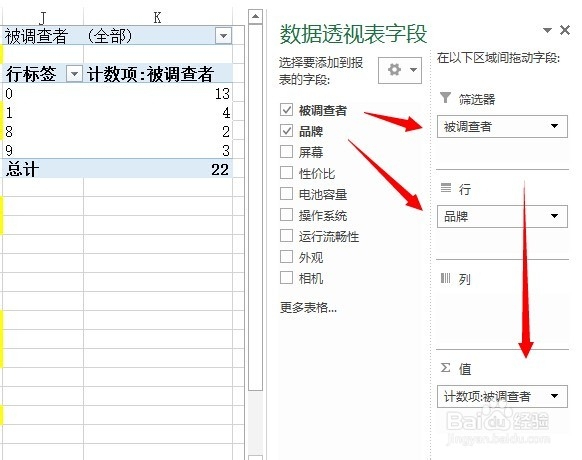582x460 pixels.
Task: Click the funnel icon beside 筛选器
Action: click(x=445, y=98)
